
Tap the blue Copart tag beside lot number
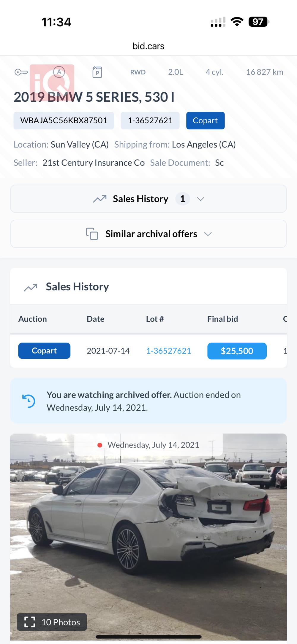pyautogui.click(x=205, y=120)
